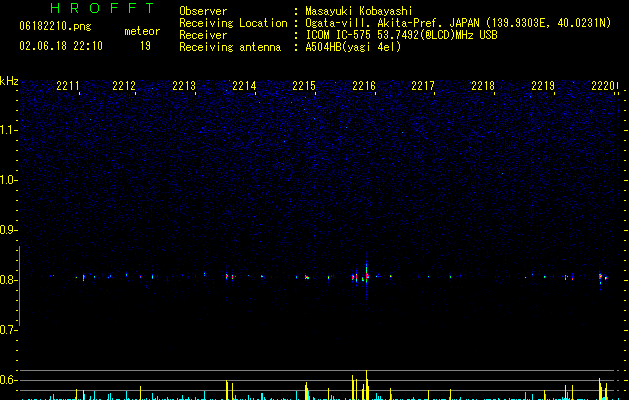
Task: Click the 1.0 kHz frequency axis label
Action: tap(8, 180)
